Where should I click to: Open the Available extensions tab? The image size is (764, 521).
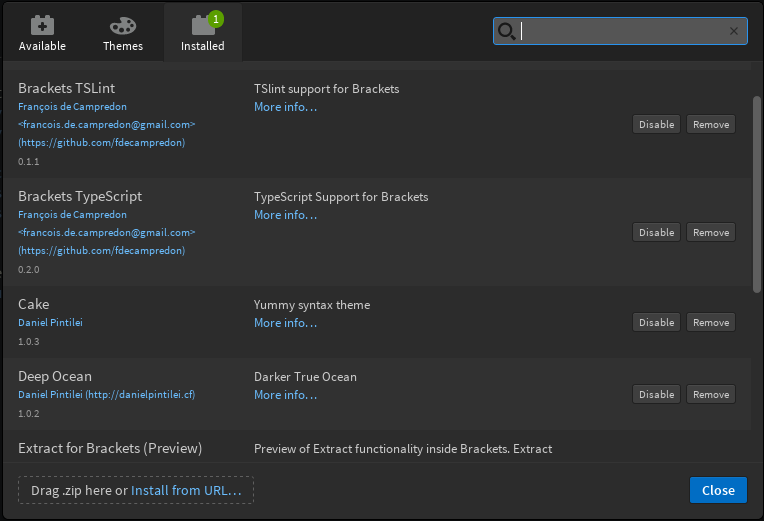pos(42,33)
